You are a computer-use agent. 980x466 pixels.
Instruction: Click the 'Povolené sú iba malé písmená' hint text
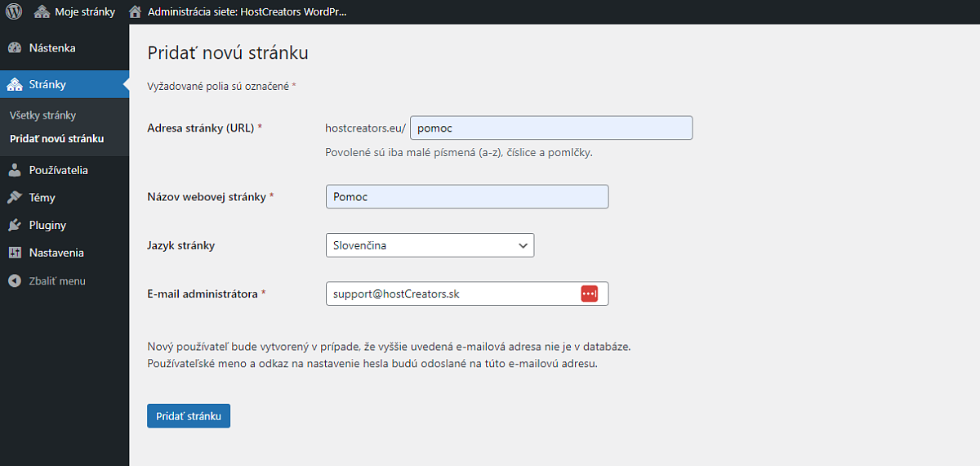459,153
